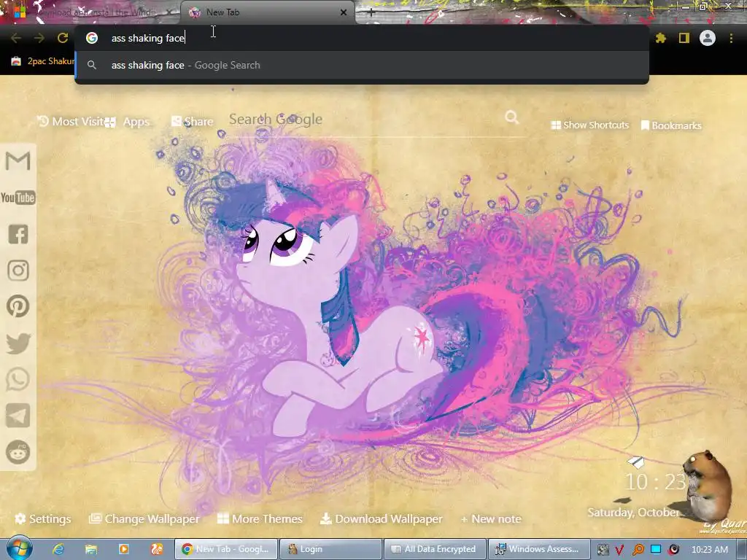Image resolution: width=747 pixels, height=560 pixels.
Task: Open a new browser tab with plus button
Action: click(x=371, y=13)
